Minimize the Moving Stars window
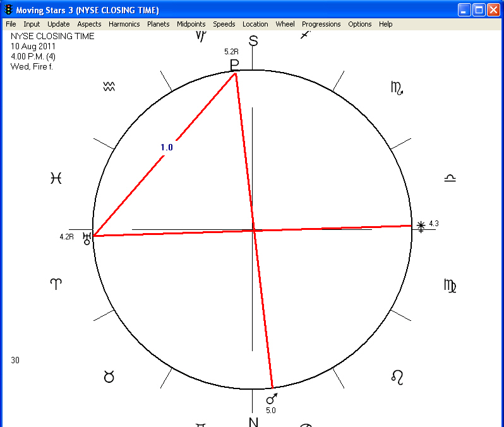 pos(464,10)
